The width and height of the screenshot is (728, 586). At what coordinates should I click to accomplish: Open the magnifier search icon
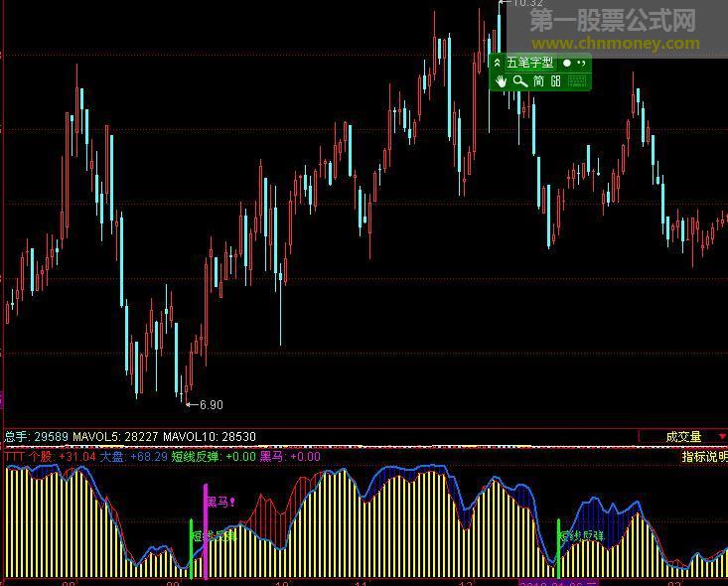coord(519,81)
